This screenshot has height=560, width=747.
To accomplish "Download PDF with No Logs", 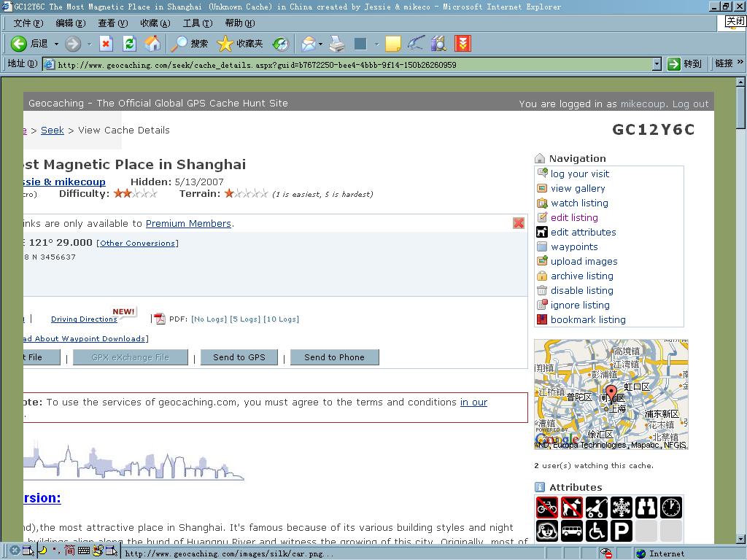I will pos(209,319).
